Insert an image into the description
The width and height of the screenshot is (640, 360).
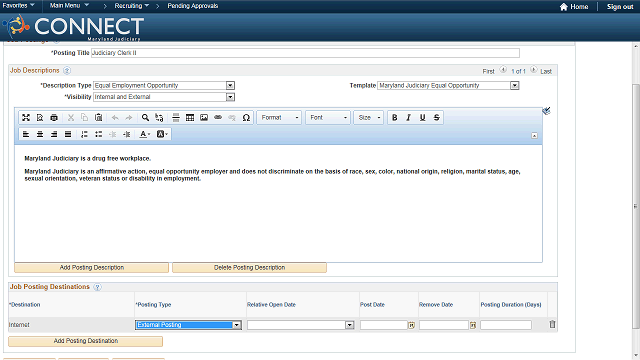click(204, 118)
